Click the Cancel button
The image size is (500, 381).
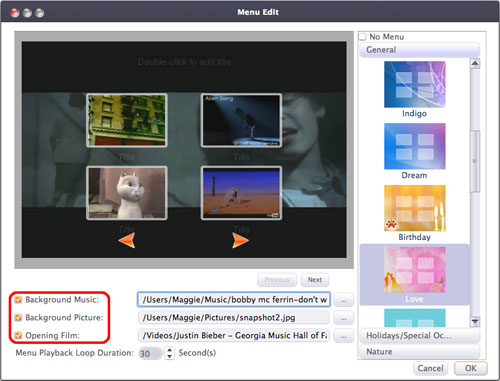click(x=430, y=368)
